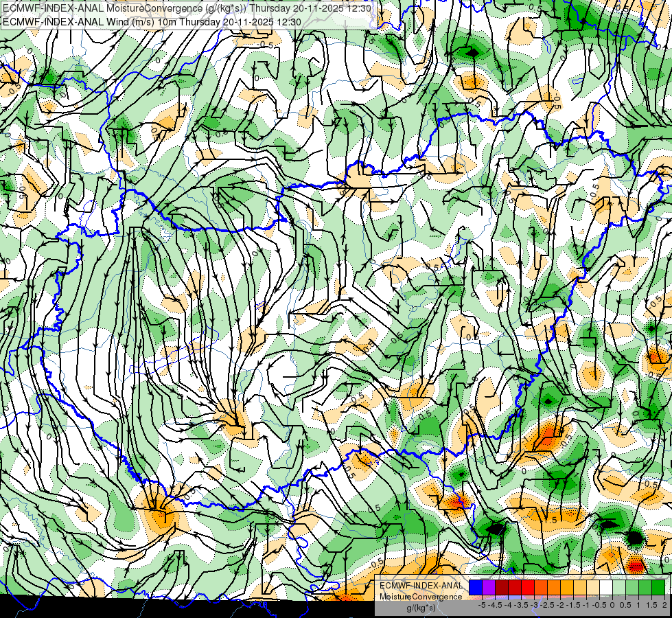The height and width of the screenshot is (618, 672).
Task: Click the dark maroon legend swatch beside purple
Action: point(502,587)
